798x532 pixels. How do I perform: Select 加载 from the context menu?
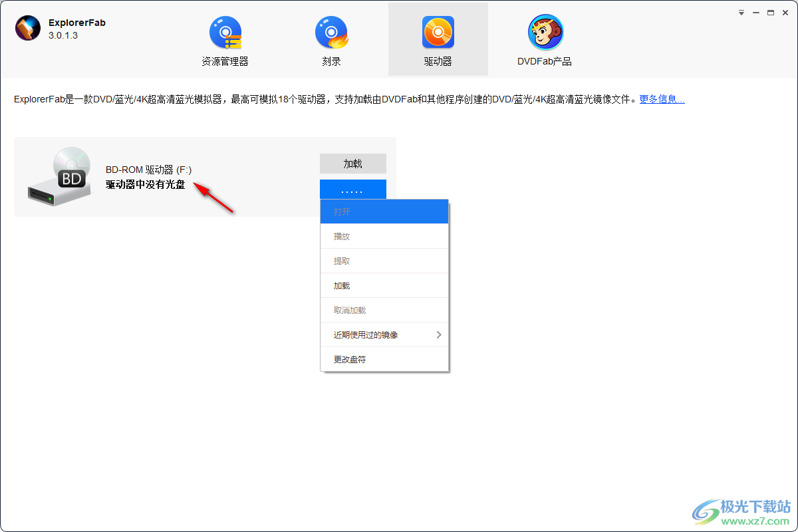(x=384, y=285)
